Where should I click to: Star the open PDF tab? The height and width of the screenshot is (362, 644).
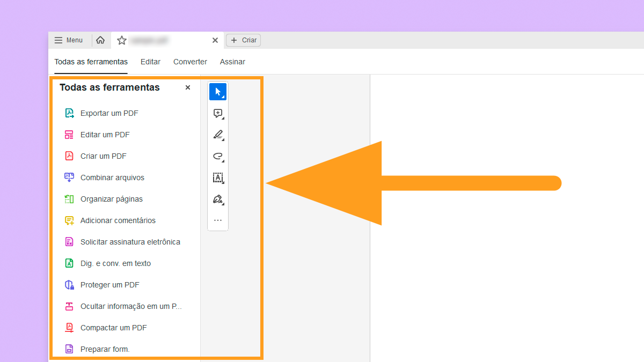click(122, 40)
